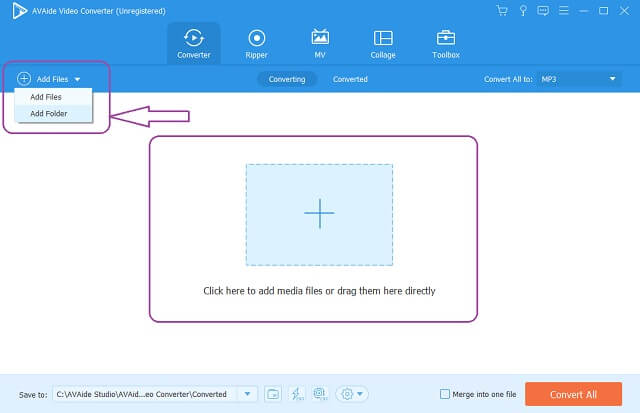The width and height of the screenshot is (640, 413).
Task: Switch to the Ripper tab
Action: pos(257,43)
